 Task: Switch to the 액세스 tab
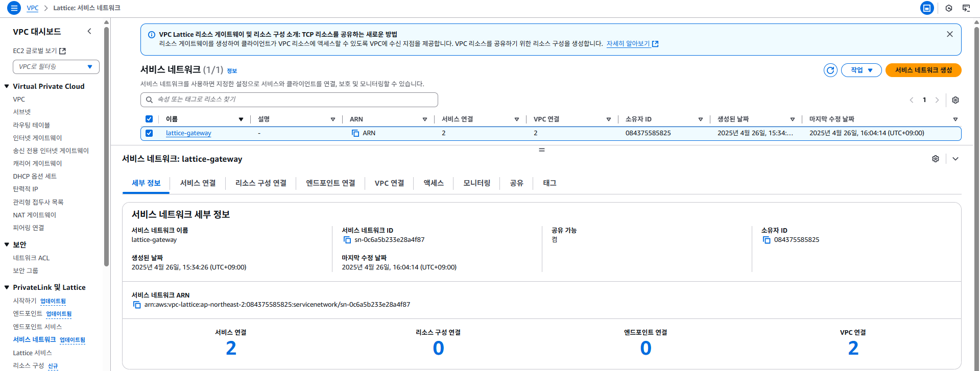[x=434, y=183]
